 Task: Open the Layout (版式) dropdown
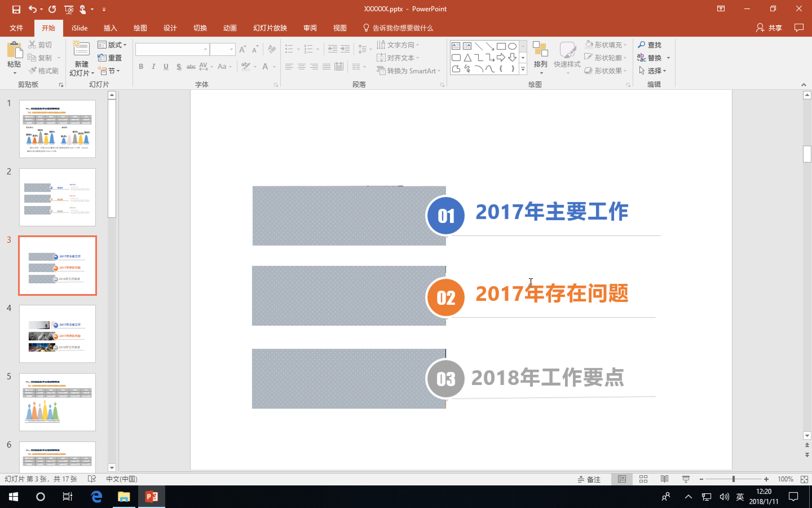point(112,45)
